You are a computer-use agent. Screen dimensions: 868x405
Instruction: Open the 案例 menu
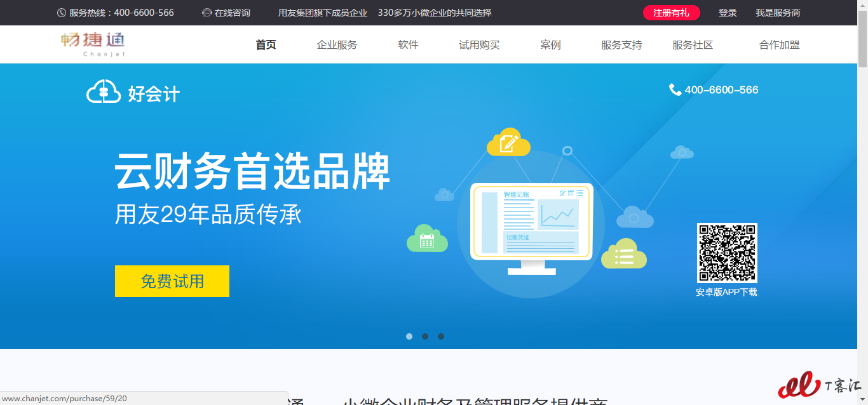tap(550, 45)
